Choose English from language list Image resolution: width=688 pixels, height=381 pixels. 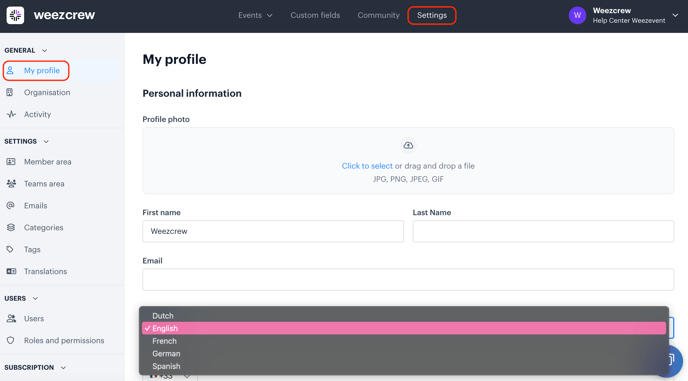(x=404, y=328)
